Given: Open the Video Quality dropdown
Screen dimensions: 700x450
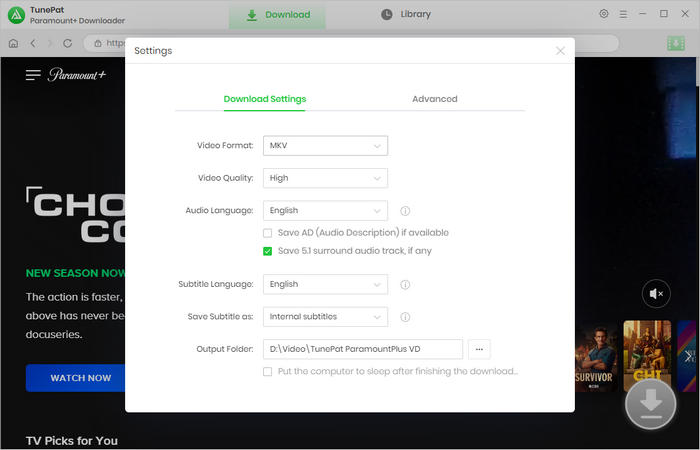Looking at the screenshot, I should pyautogui.click(x=325, y=178).
